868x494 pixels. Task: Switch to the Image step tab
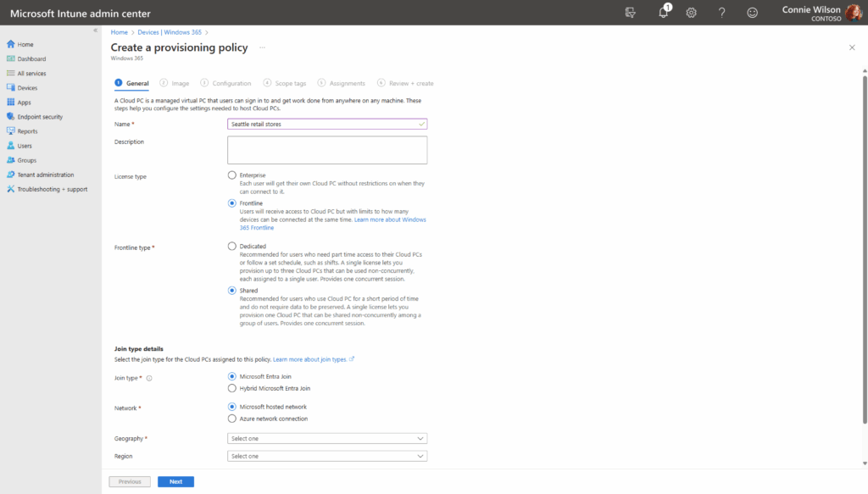tap(175, 84)
